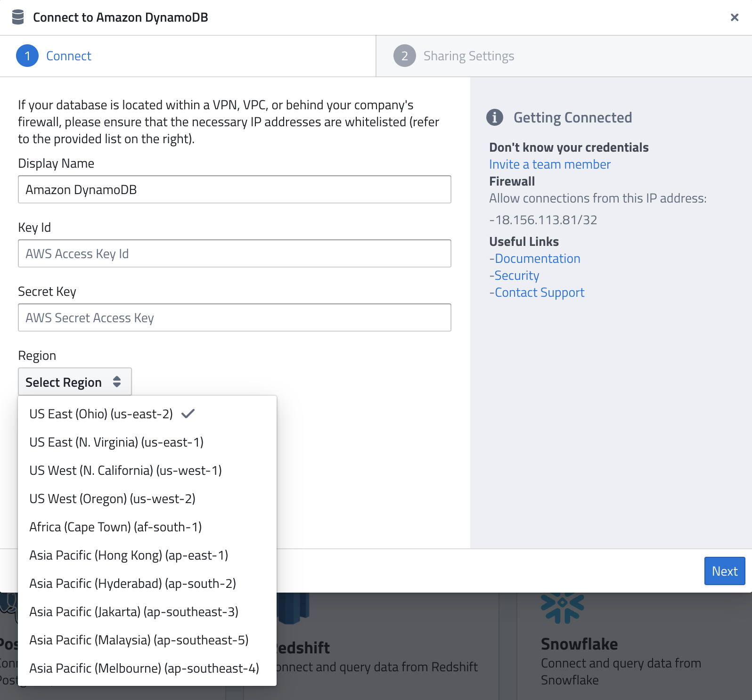Image resolution: width=752 pixels, height=700 pixels.
Task: Open the Connect tab
Action: (68, 55)
